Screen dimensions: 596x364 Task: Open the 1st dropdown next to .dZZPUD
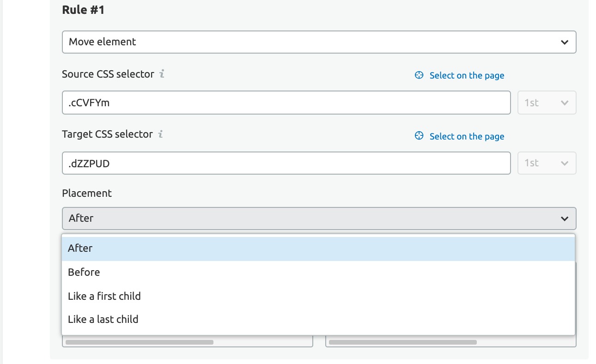coord(547,163)
